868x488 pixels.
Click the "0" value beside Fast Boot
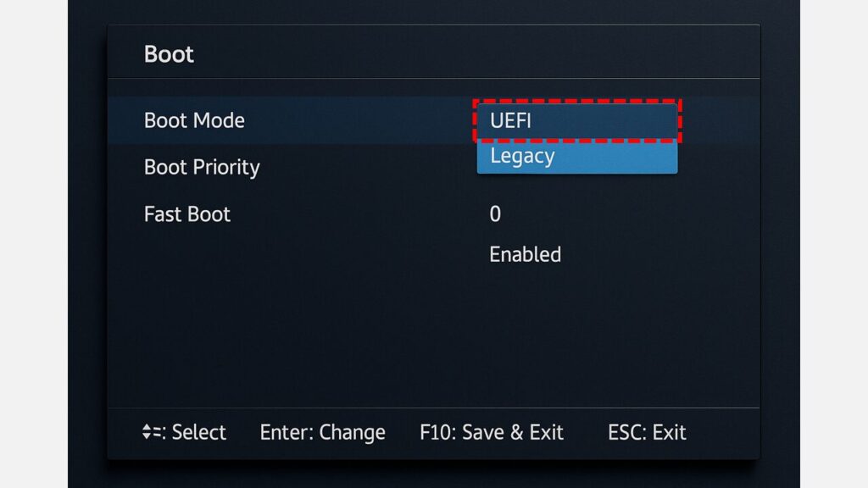coord(495,214)
